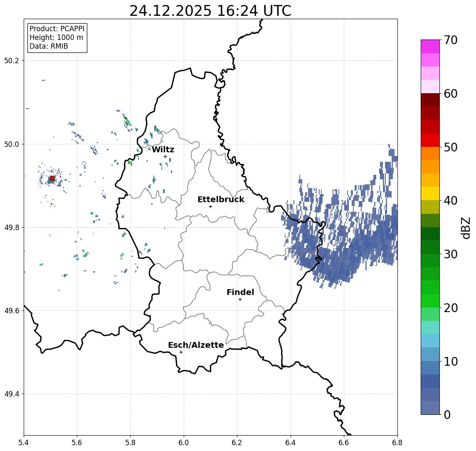Pick the bright green colorbar segment above 20
The image size is (476, 451).
[430, 300]
